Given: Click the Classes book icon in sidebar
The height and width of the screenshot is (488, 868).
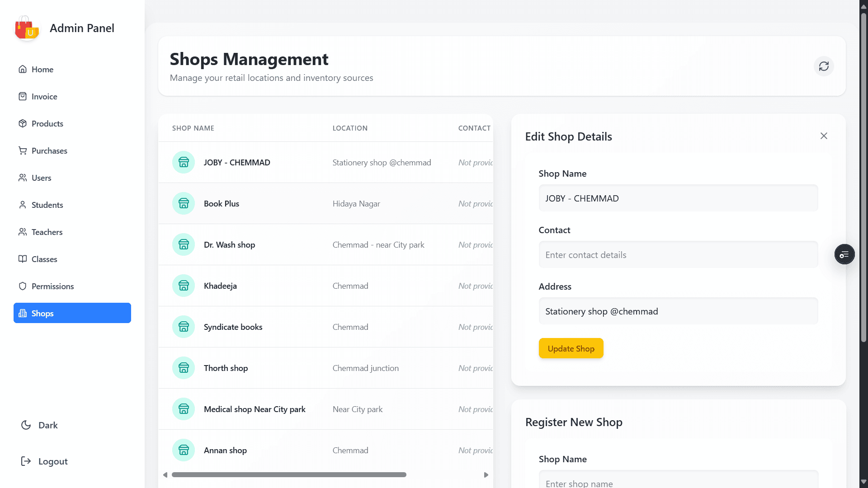Looking at the screenshot, I should [23, 259].
